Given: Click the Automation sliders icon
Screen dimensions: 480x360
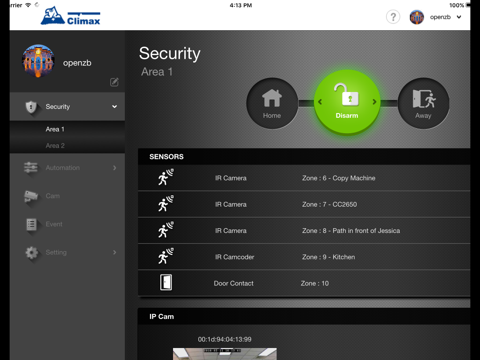Looking at the screenshot, I should [x=31, y=168].
